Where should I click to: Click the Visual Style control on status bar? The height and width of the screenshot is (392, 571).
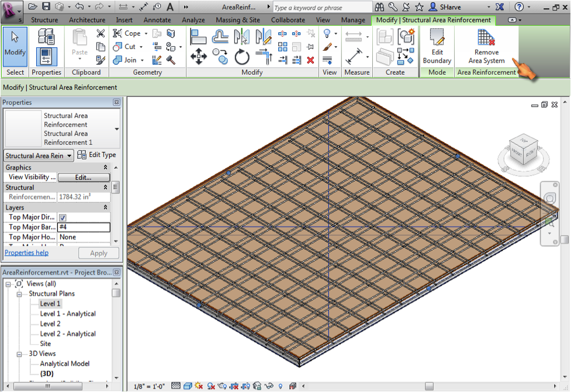pos(188,385)
